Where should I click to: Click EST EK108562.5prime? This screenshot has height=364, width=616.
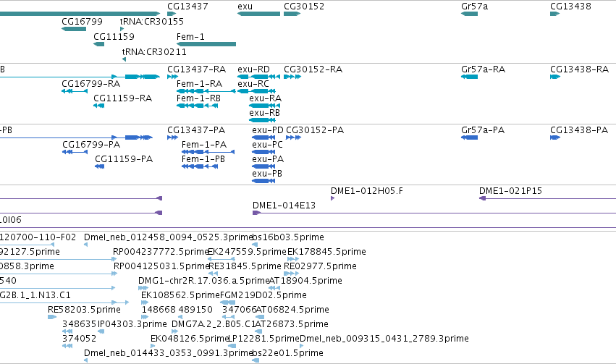pyautogui.click(x=180, y=296)
